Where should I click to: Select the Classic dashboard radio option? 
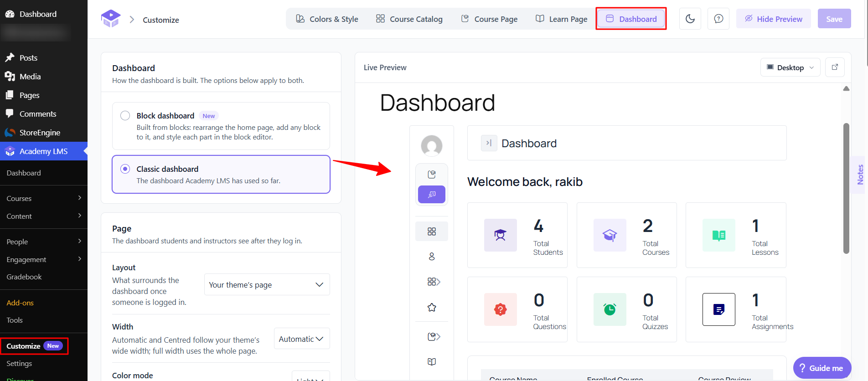125,169
